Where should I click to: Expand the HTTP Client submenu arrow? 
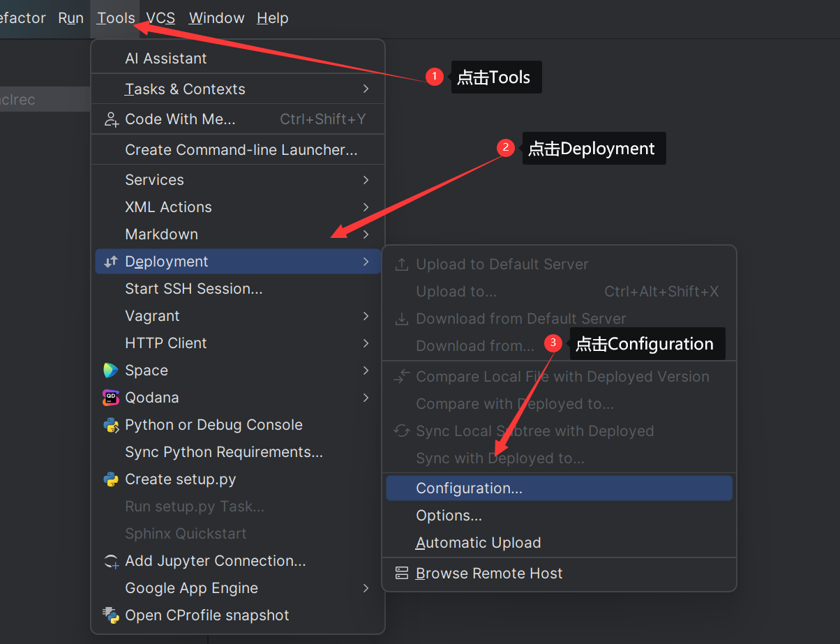click(366, 343)
